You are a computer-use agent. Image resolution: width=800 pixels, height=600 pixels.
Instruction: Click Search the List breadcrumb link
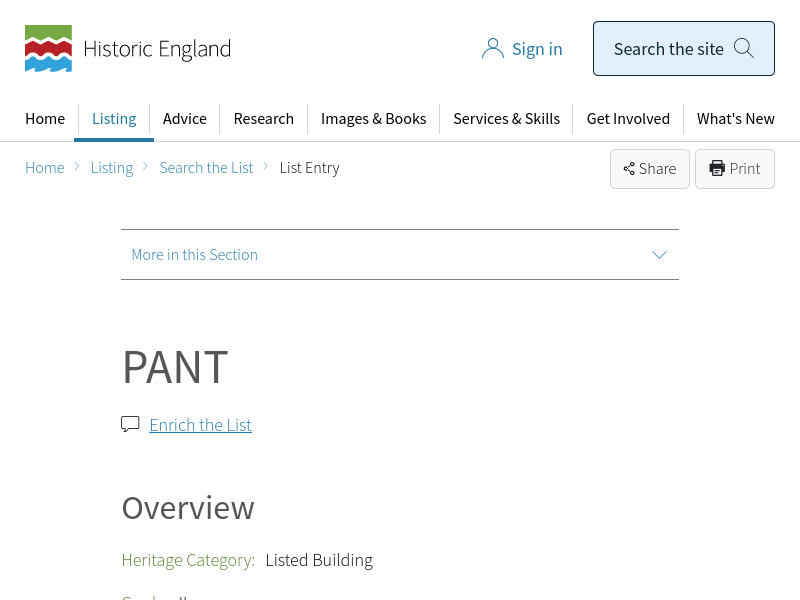tap(206, 168)
